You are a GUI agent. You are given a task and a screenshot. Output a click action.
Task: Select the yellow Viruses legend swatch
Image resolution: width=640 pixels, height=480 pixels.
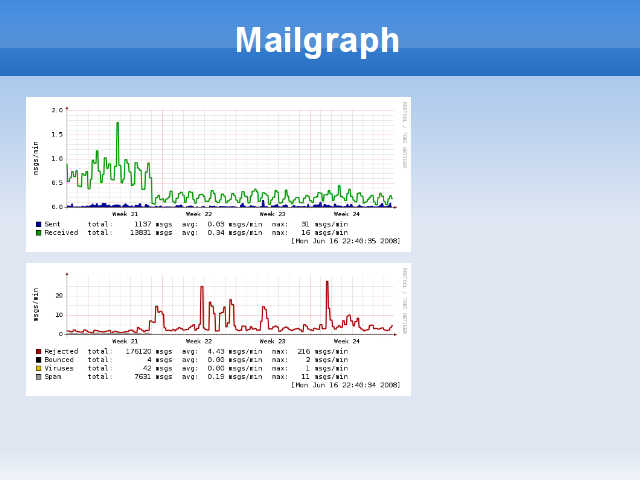coord(38,368)
